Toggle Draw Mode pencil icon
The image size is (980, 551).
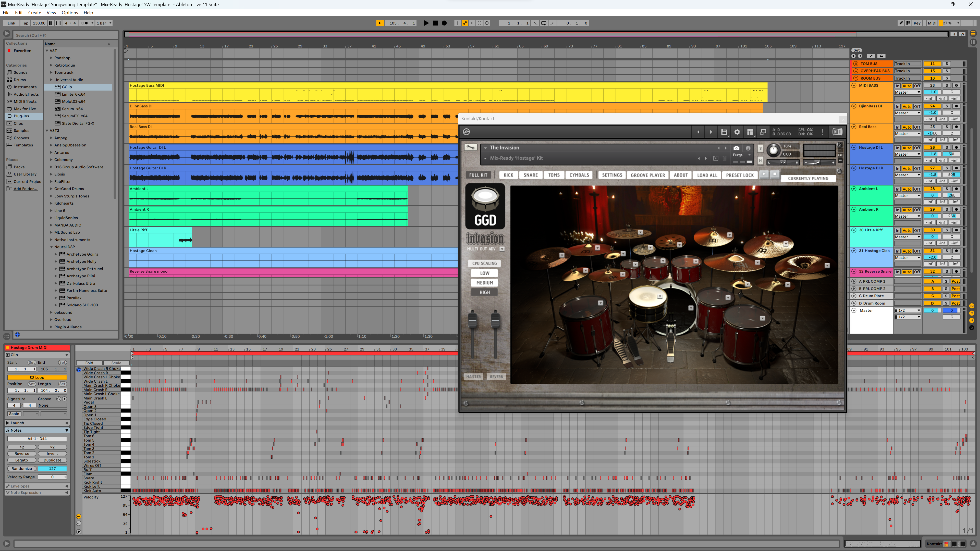[x=901, y=23]
